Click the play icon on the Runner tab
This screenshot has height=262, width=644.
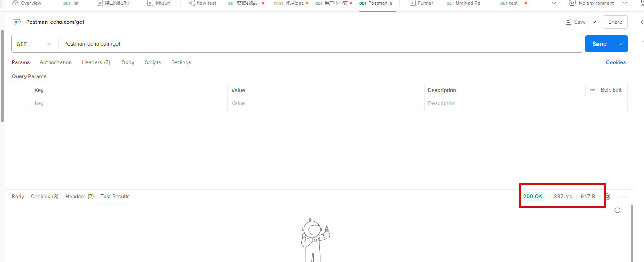point(414,3)
